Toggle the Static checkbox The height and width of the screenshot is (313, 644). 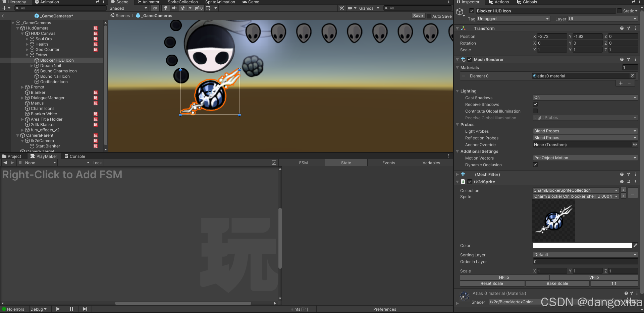click(x=620, y=11)
